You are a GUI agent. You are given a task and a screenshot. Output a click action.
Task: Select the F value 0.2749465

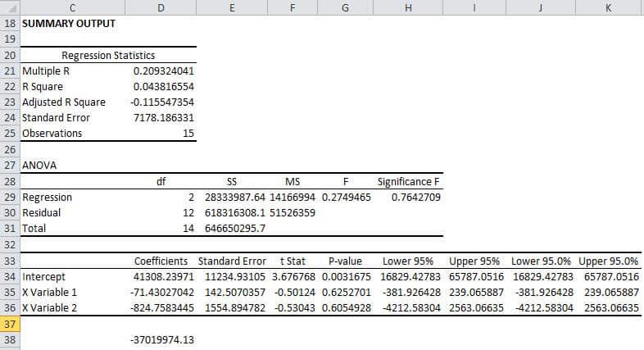coord(346,197)
